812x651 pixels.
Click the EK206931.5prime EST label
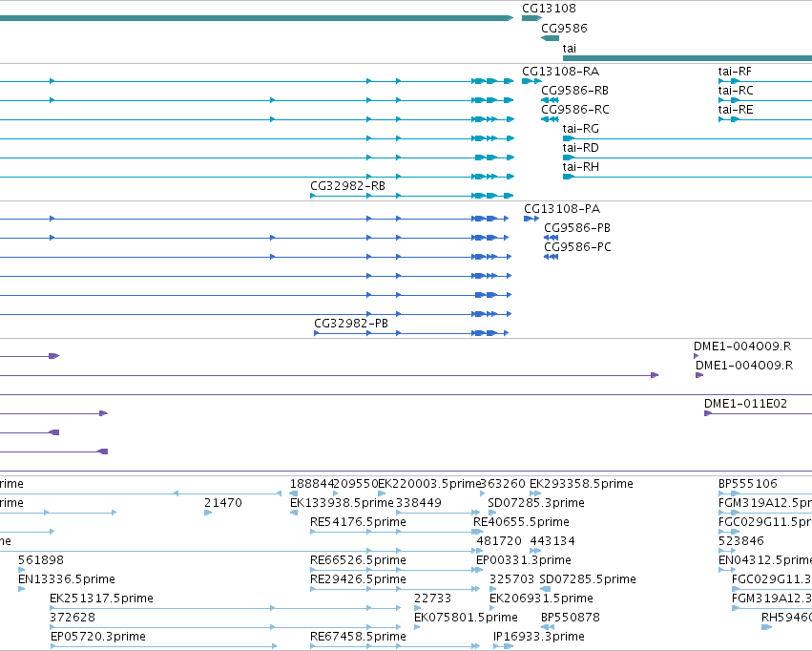tap(541, 599)
